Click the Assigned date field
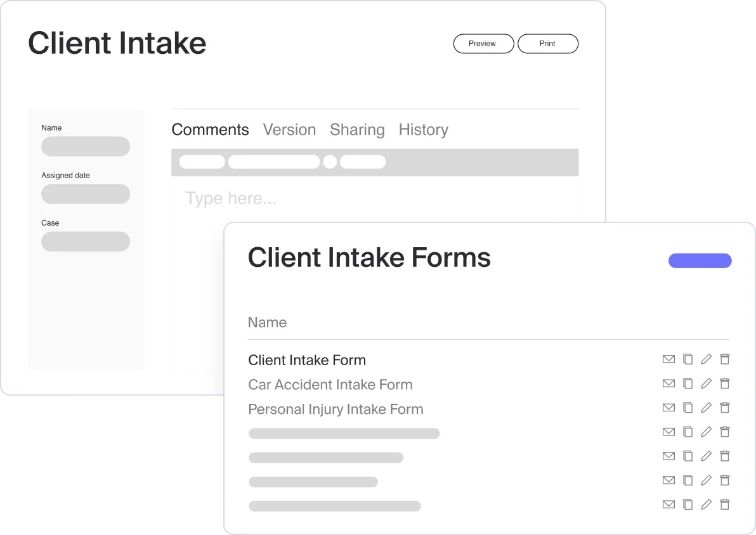Viewport: 756px width, 535px height. click(x=86, y=194)
